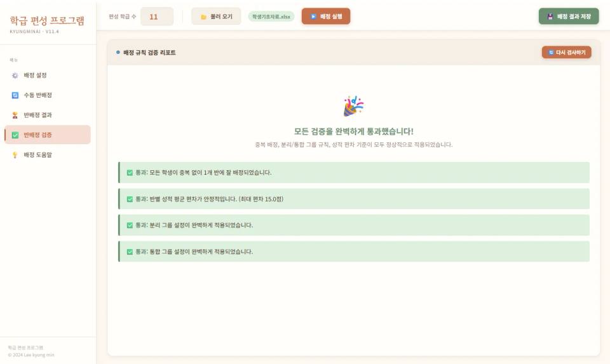
Task: Click text 통과: 모든 학생이 중복 없이 1개 반에 잘 배정되었습니다.
Action: click(x=203, y=173)
